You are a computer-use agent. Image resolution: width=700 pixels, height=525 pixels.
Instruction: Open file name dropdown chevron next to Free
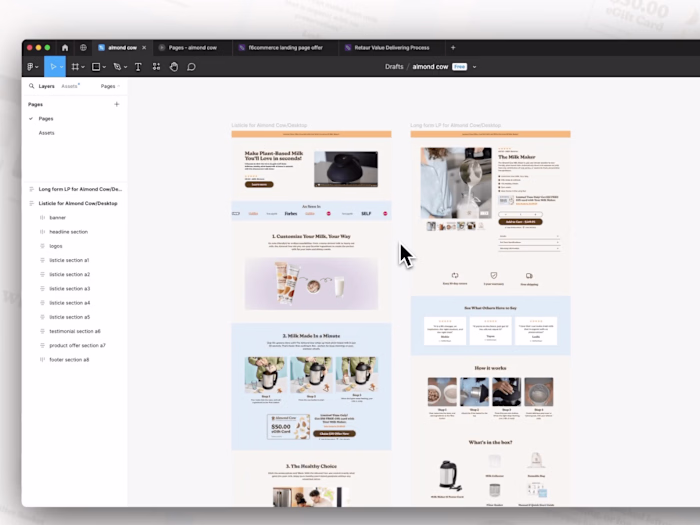tap(474, 67)
